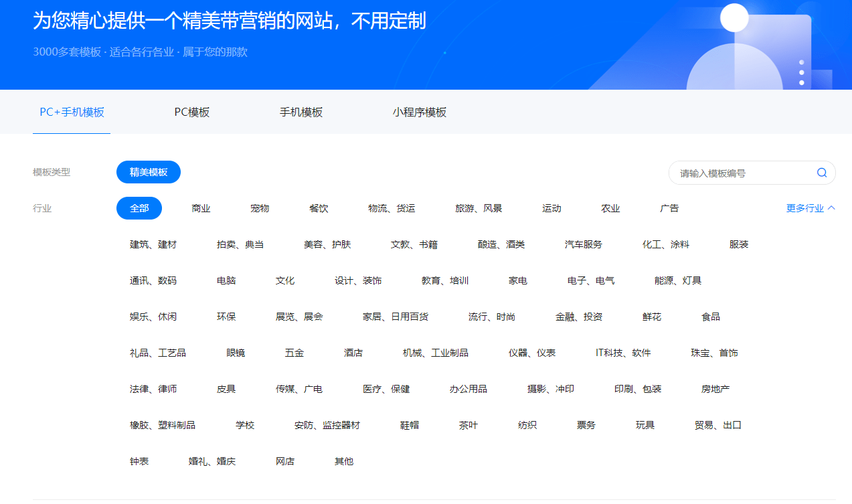Click the search magnifier icon
The height and width of the screenshot is (504, 852).
(822, 173)
